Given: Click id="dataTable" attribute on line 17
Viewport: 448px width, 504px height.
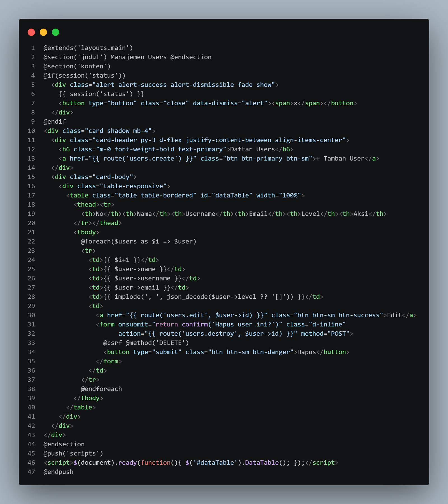Looking at the screenshot, I should [226, 195].
